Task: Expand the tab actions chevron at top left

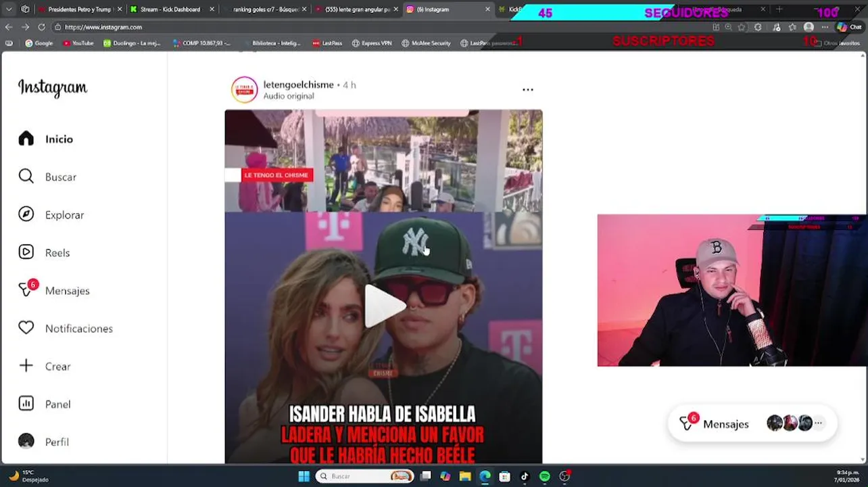Action: tap(9, 9)
